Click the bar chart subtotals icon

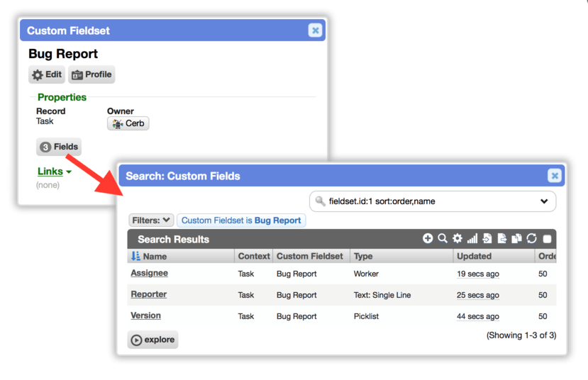point(472,238)
